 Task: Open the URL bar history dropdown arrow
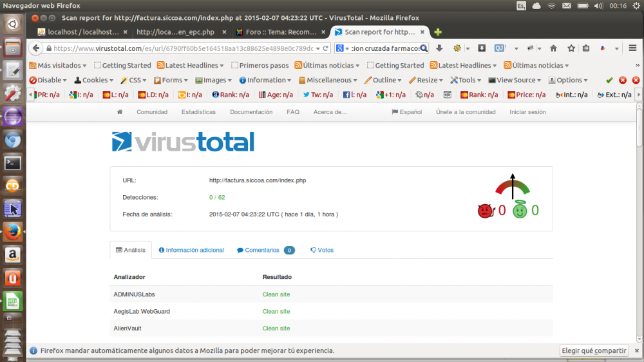(x=318, y=48)
